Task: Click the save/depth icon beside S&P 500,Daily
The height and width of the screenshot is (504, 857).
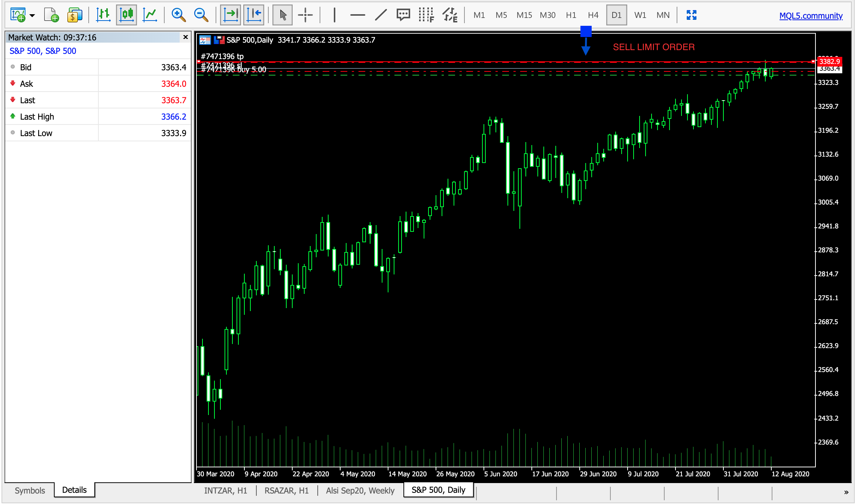Action: 219,40
